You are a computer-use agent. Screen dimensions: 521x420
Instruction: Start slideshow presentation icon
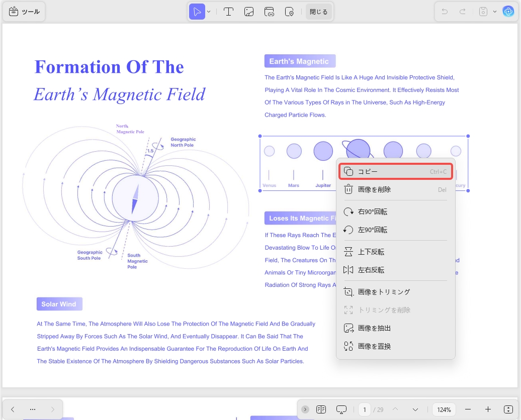pyautogui.click(x=341, y=409)
